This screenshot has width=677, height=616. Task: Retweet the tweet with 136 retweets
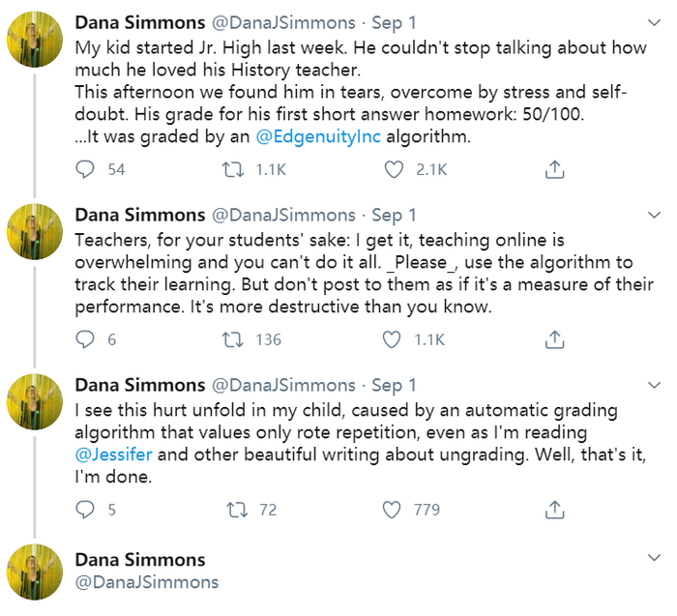233,339
